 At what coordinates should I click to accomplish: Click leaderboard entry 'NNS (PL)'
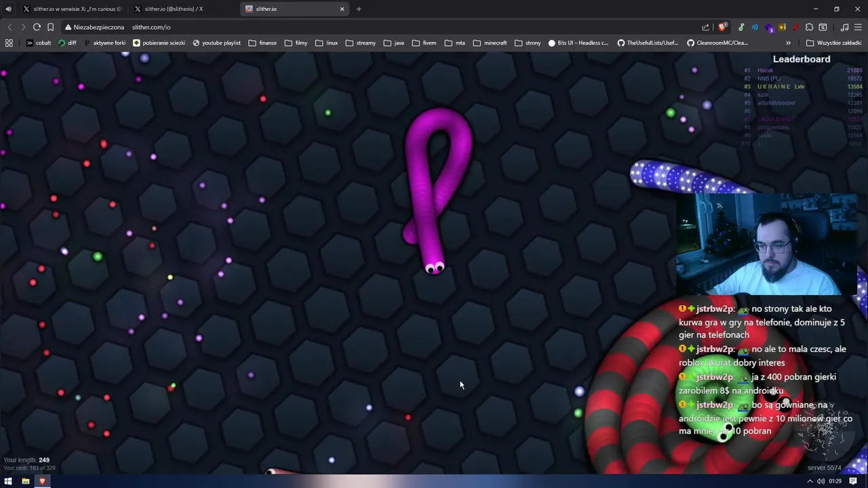[769, 79]
